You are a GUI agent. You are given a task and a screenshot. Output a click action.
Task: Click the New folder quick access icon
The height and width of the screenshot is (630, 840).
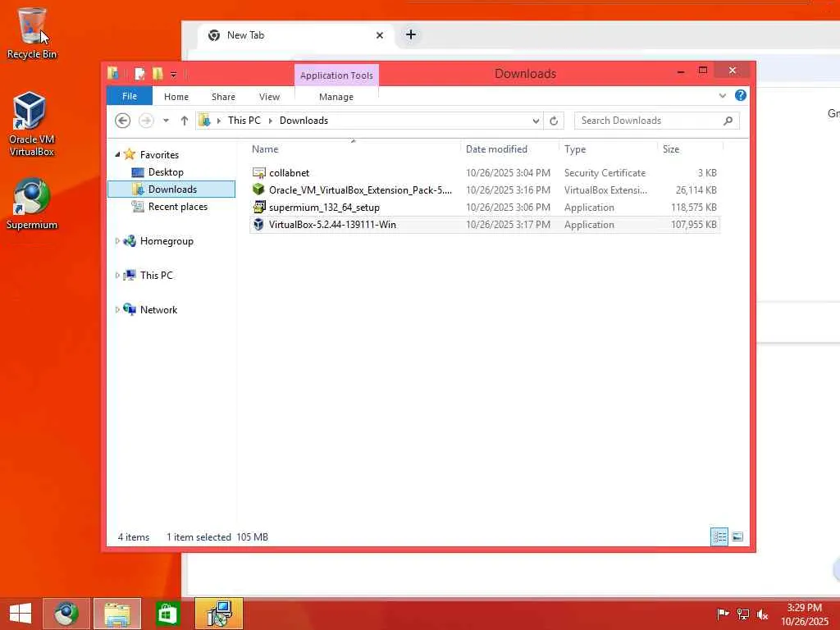coord(157,74)
